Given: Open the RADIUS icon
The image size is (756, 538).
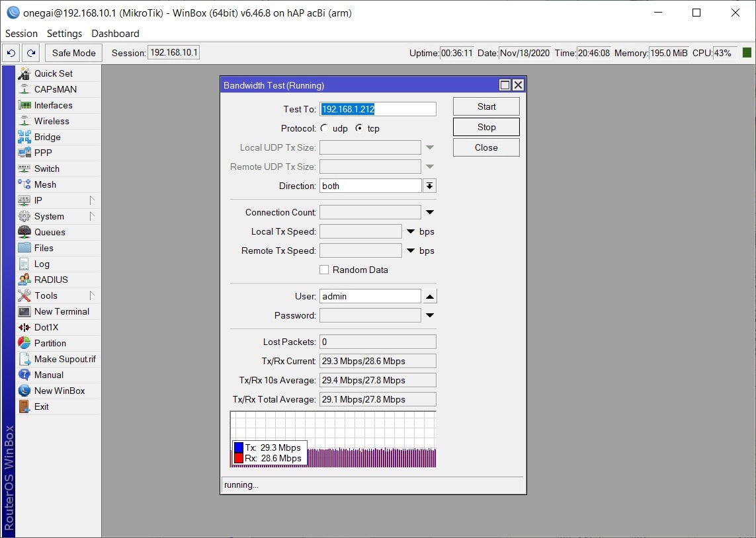Looking at the screenshot, I should pyautogui.click(x=24, y=280).
